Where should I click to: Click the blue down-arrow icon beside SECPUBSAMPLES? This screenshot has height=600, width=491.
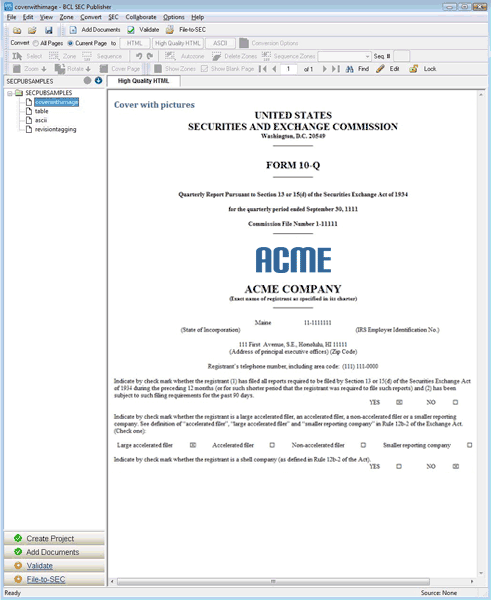(98, 80)
